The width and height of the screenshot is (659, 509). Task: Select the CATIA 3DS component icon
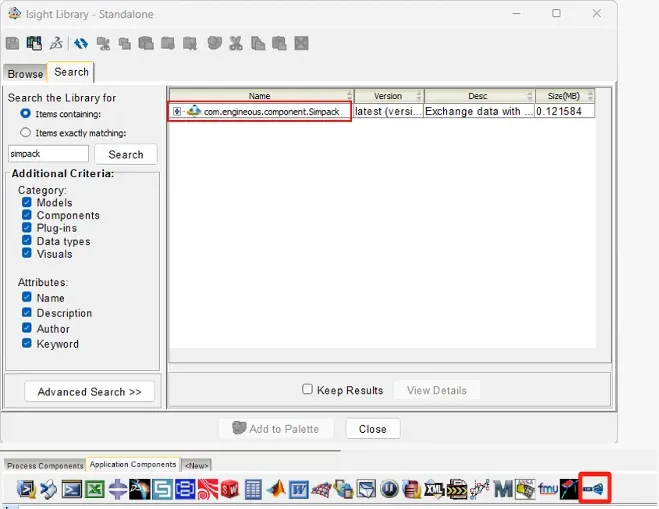139,489
